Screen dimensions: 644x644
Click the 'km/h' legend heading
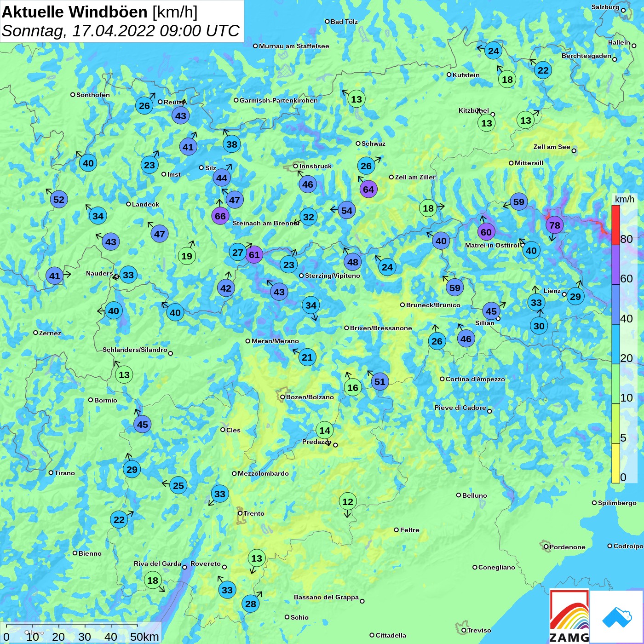click(x=625, y=199)
